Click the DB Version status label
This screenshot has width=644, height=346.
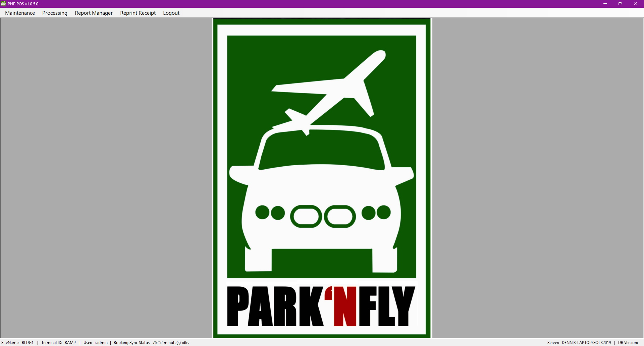tap(628, 343)
